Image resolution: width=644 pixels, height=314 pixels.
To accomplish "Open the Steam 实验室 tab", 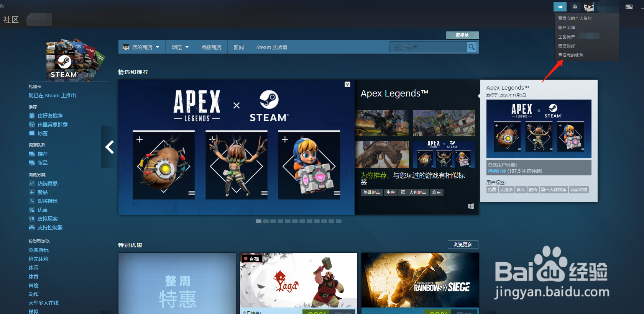I will click(x=272, y=47).
